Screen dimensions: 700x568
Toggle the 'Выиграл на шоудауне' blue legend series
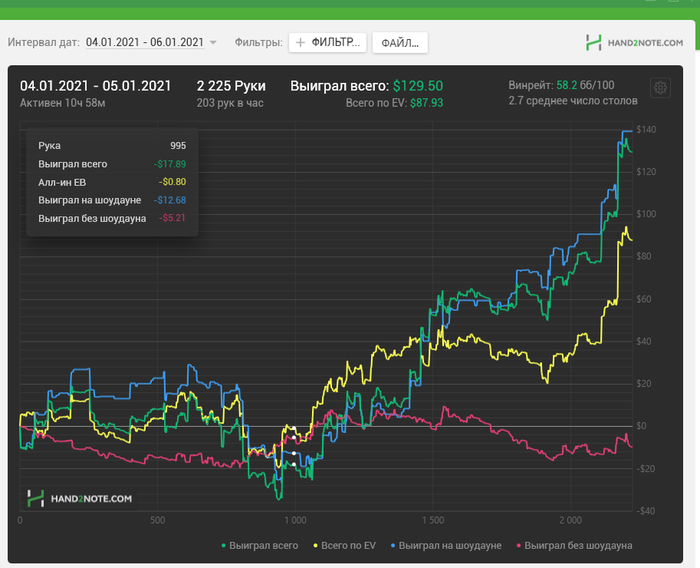(x=446, y=545)
